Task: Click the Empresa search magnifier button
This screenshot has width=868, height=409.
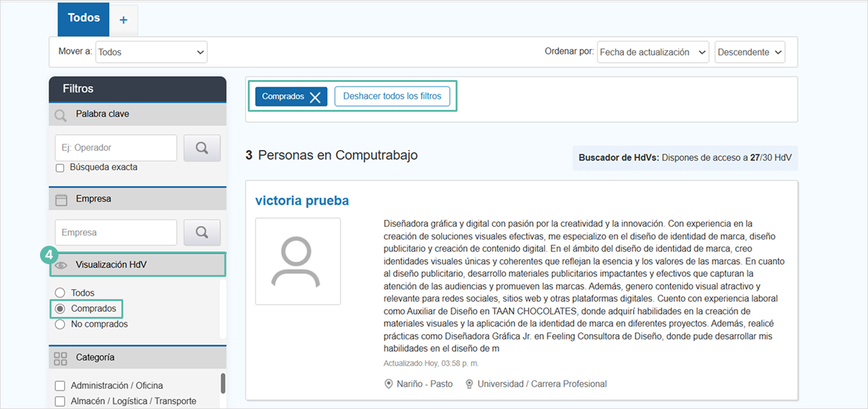Action: tap(202, 232)
